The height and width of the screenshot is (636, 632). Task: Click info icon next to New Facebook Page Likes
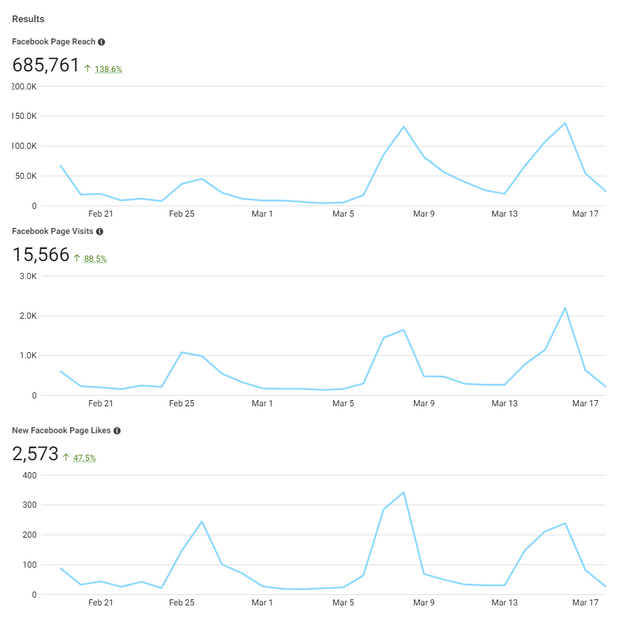[117, 431]
